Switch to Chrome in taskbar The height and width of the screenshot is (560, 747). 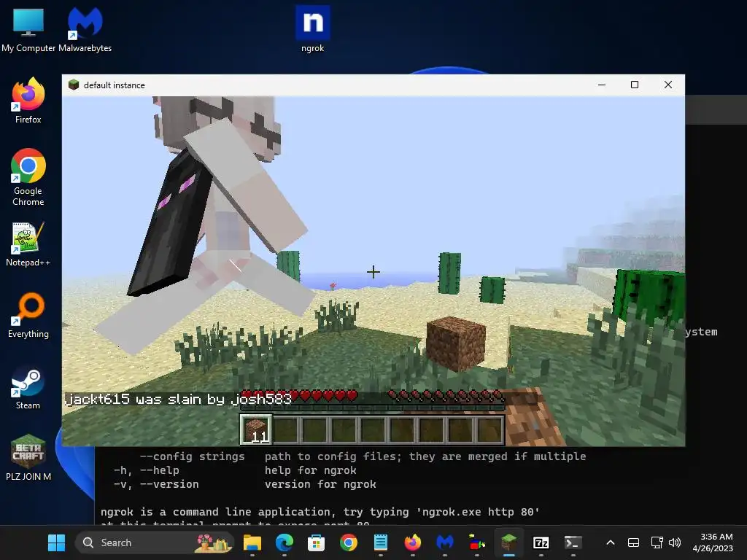[x=348, y=542]
